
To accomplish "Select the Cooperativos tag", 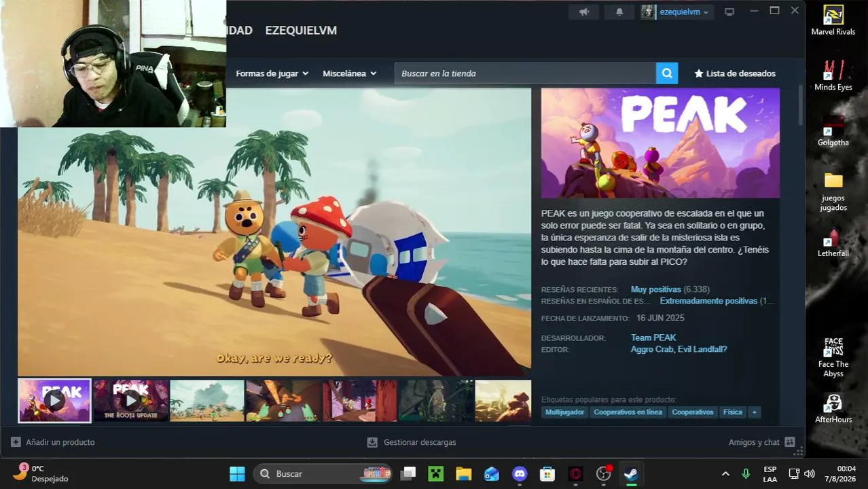I will (692, 412).
